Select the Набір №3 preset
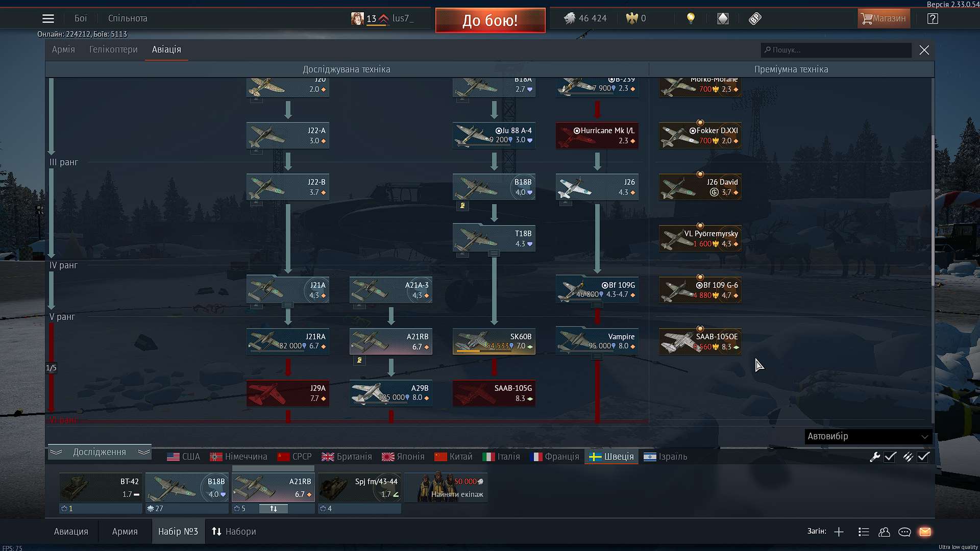This screenshot has width=980, height=551. click(178, 532)
